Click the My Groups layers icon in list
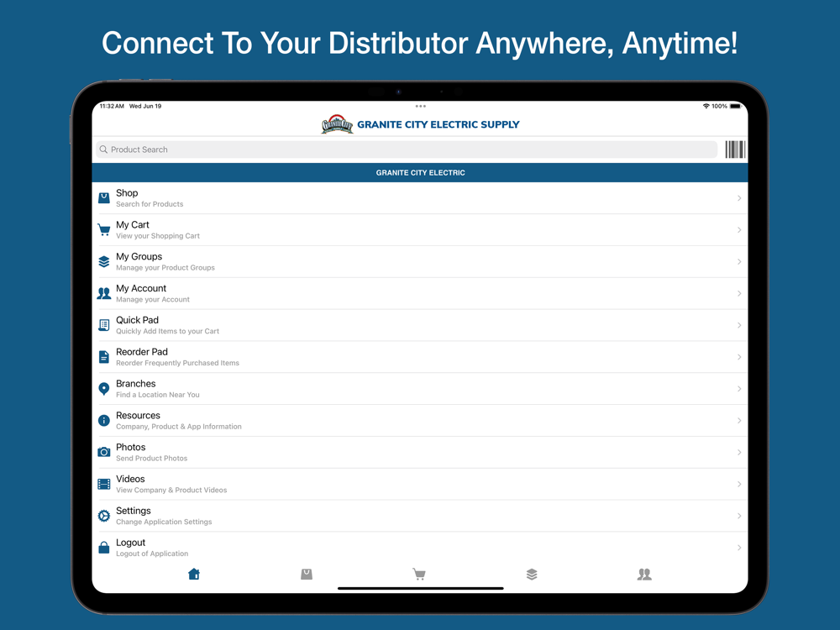The height and width of the screenshot is (630, 840). 104,261
